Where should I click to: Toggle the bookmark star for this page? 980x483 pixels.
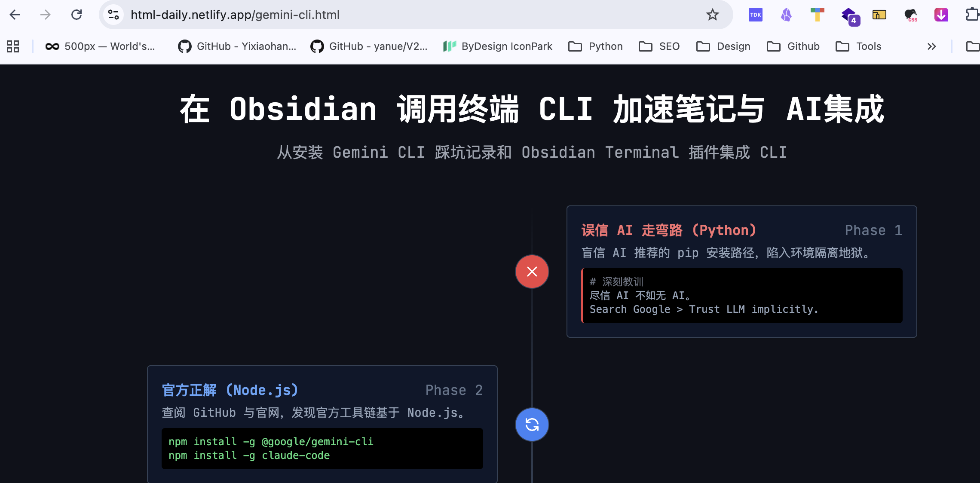712,15
